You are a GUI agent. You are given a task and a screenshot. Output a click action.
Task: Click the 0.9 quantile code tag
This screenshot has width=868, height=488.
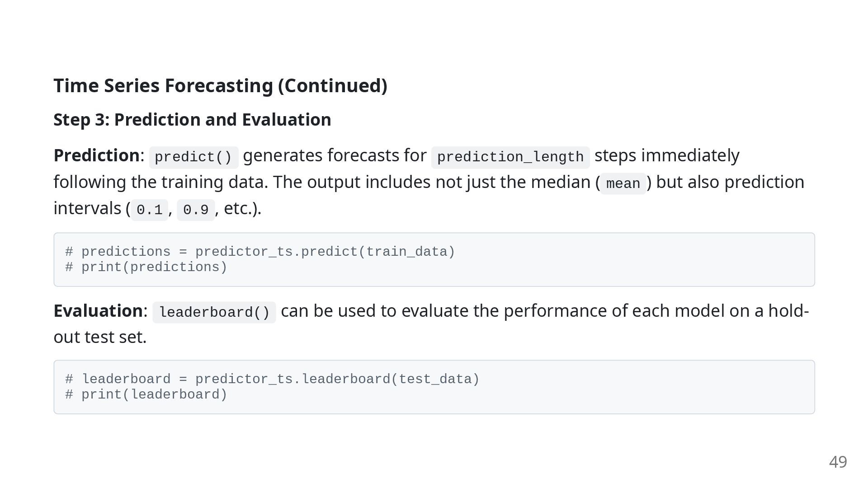196,210
